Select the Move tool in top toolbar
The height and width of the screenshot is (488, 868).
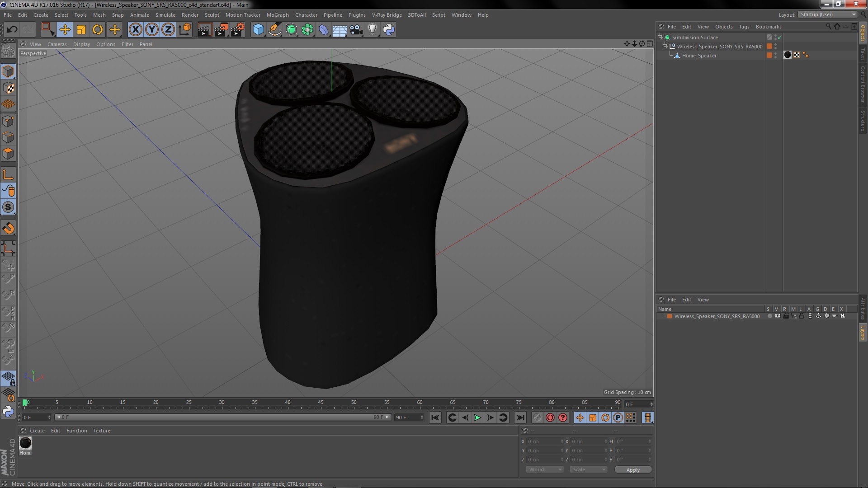[x=65, y=30]
